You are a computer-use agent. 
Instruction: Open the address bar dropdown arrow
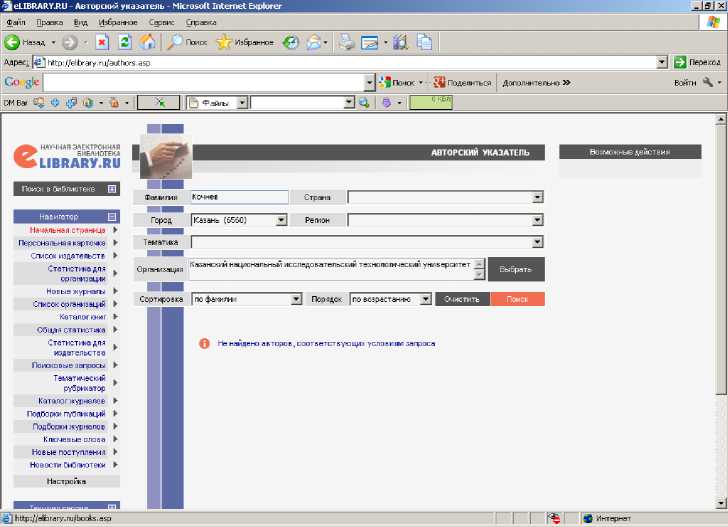(x=662, y=62)
